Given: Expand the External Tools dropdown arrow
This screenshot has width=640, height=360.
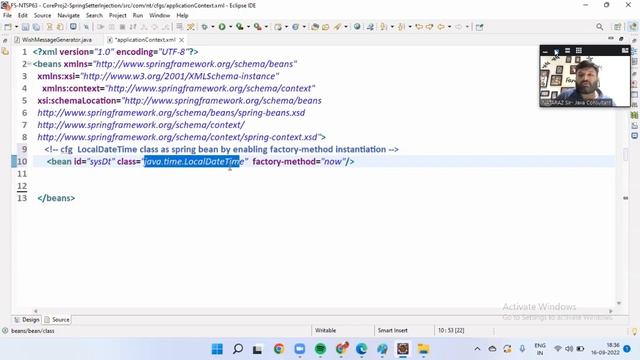Looking at the screenshot, I should tap(266, 27).
